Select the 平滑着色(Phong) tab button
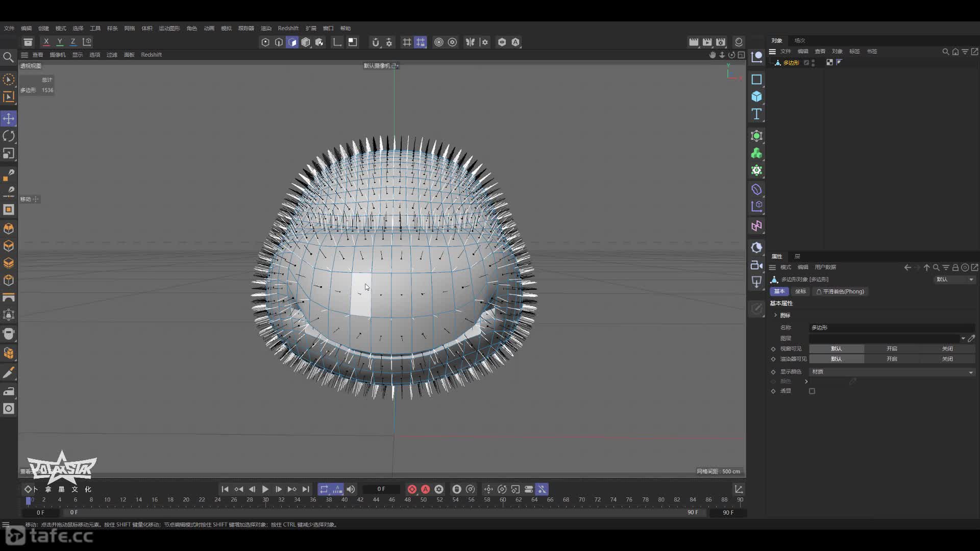 tap(840, 291)
